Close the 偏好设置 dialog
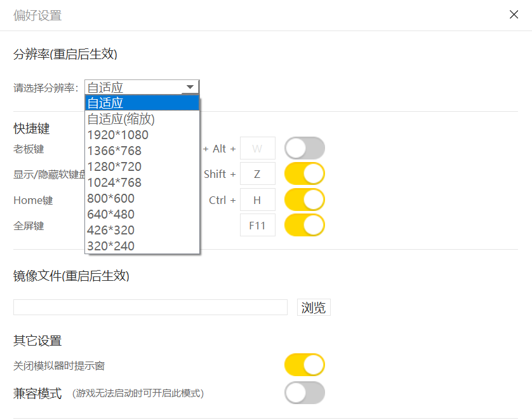The width and height of the screenshot is (532, 420). pos(514,15)
